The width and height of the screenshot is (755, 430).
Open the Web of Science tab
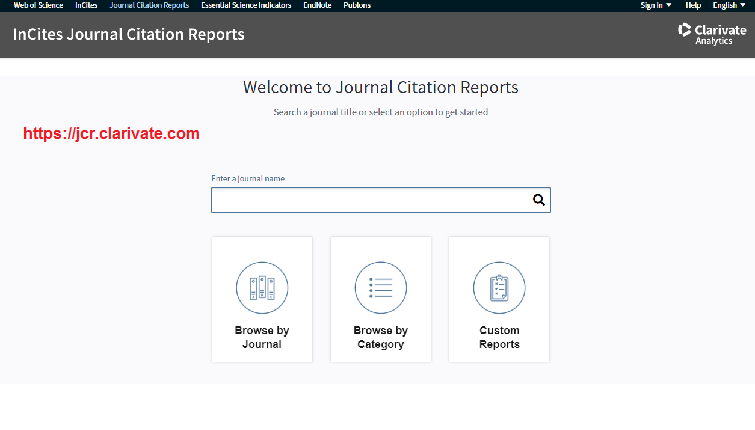pyautogui.click(x=38, y=5)
